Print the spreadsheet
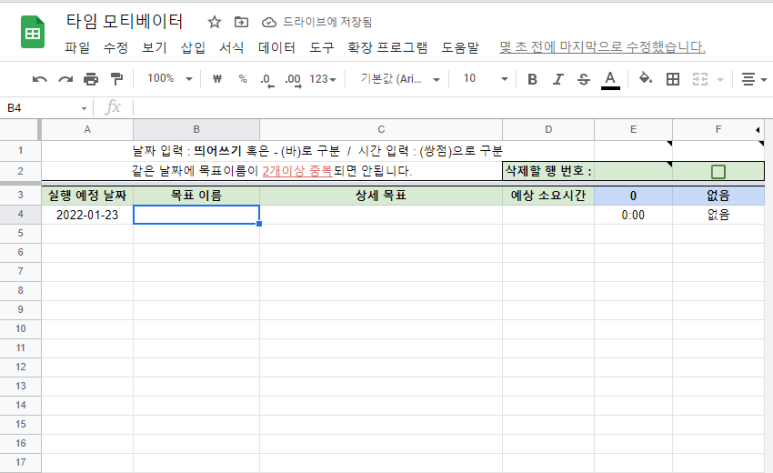Viewport: 773px width, 473px height. (x=91, y=79)
